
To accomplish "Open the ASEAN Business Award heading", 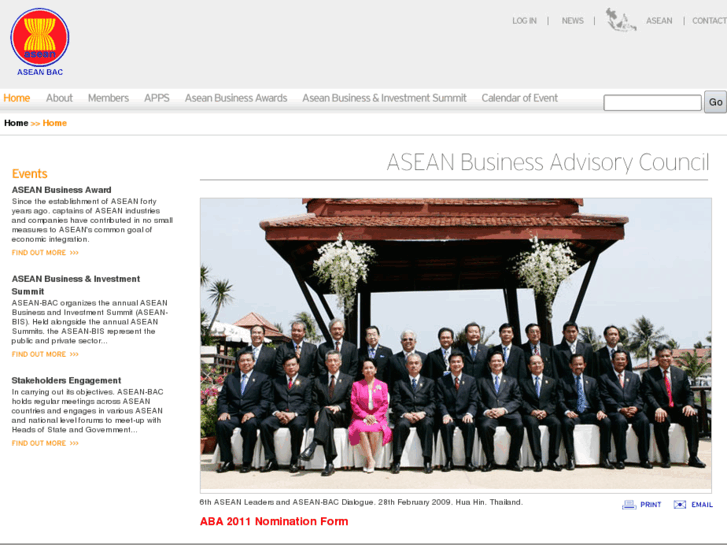I will [x=62, y=190].
